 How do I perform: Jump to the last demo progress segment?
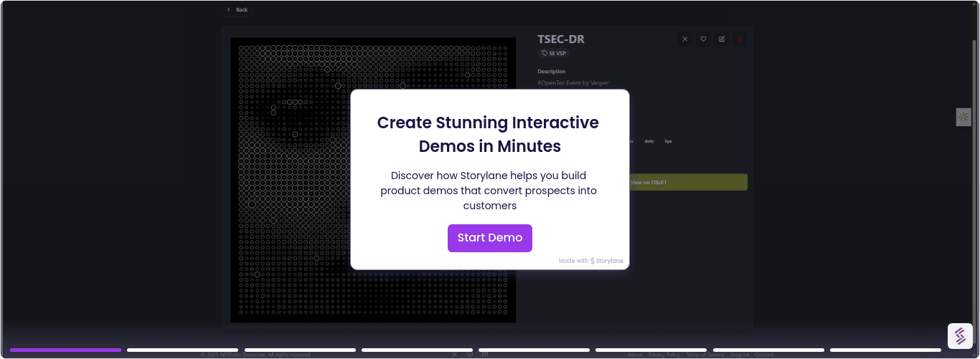tap(885, 350)
